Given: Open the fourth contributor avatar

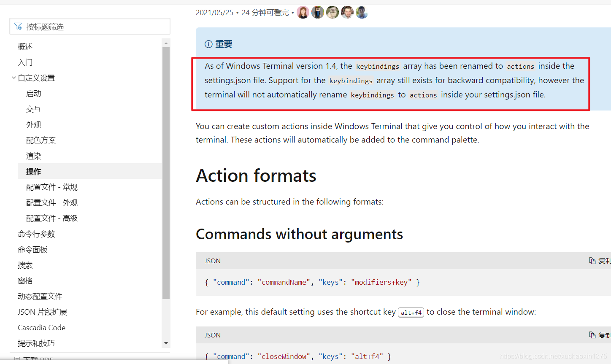Looking at the screenshot, I should coord(347,12).
